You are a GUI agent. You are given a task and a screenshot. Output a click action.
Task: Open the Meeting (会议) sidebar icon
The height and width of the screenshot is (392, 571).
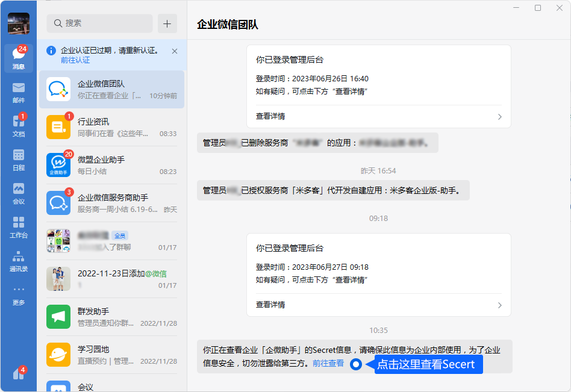18,193
